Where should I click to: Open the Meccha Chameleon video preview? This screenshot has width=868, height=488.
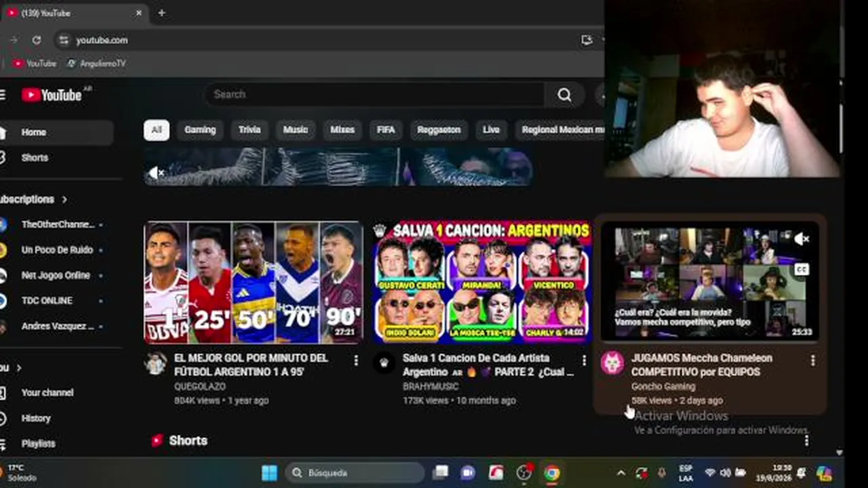710,282
